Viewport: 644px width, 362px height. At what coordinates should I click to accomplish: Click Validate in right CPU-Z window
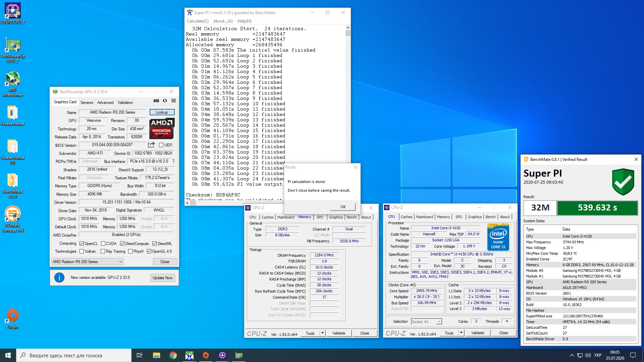coord(478,333)
